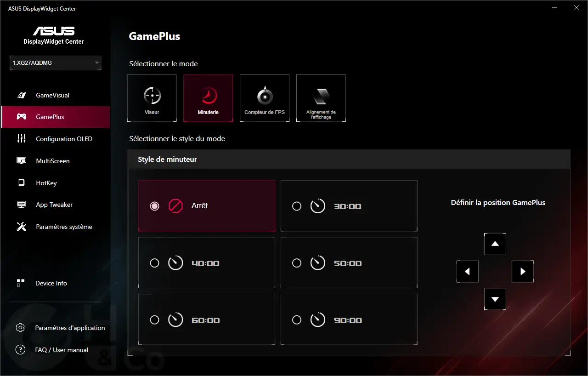Click the FAQ question mark icon
This screenshot has width=588, height=376.
[20, 350]
